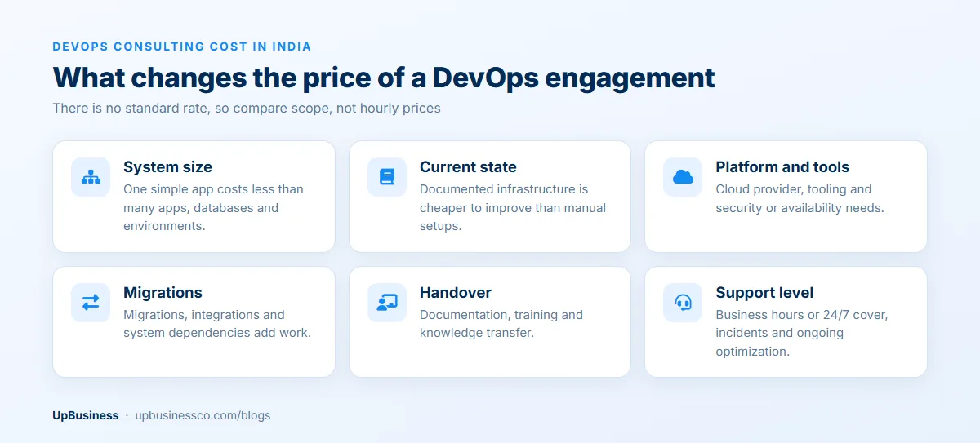Click the text 'knowledge transfer.'
This screenshot has width=980, height=443.
[477, 333]
